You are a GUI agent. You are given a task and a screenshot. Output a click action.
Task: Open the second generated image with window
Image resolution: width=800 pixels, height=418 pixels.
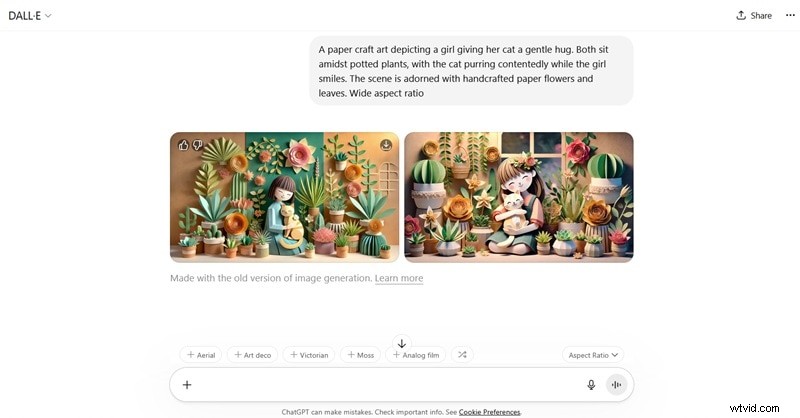point(519,197)
